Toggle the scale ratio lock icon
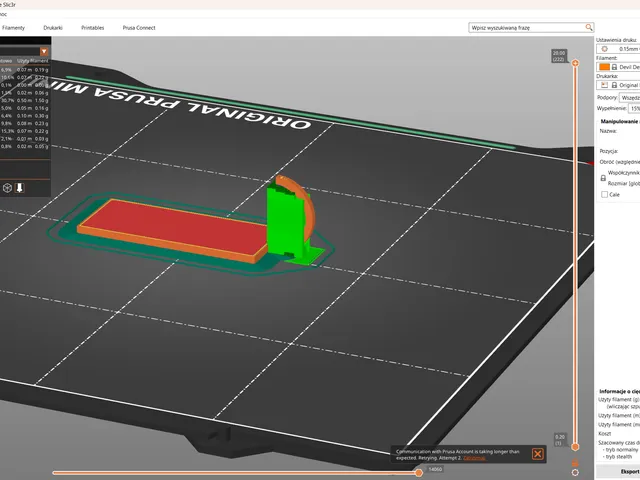640x480 pixels. [603, 178]
